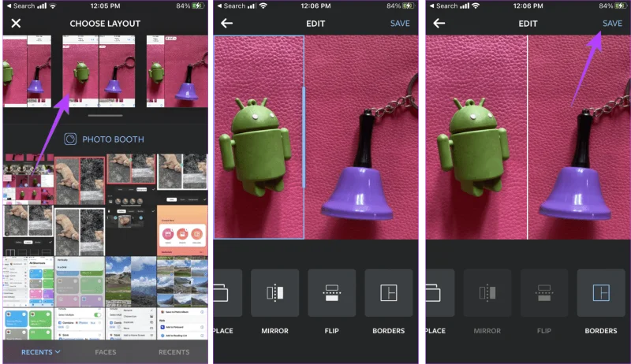Tap the layout sheet drag handle
This screenshot has width=631, height=364.
point(105,116)
